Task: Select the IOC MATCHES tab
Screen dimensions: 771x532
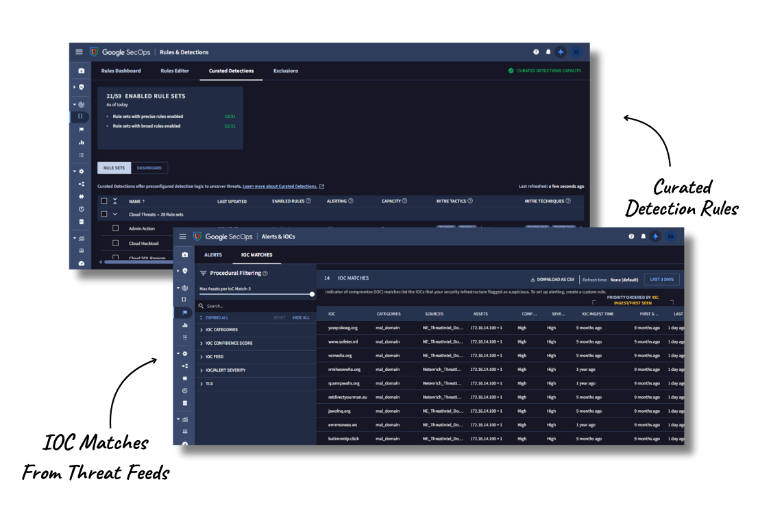Action: (257, 255)
